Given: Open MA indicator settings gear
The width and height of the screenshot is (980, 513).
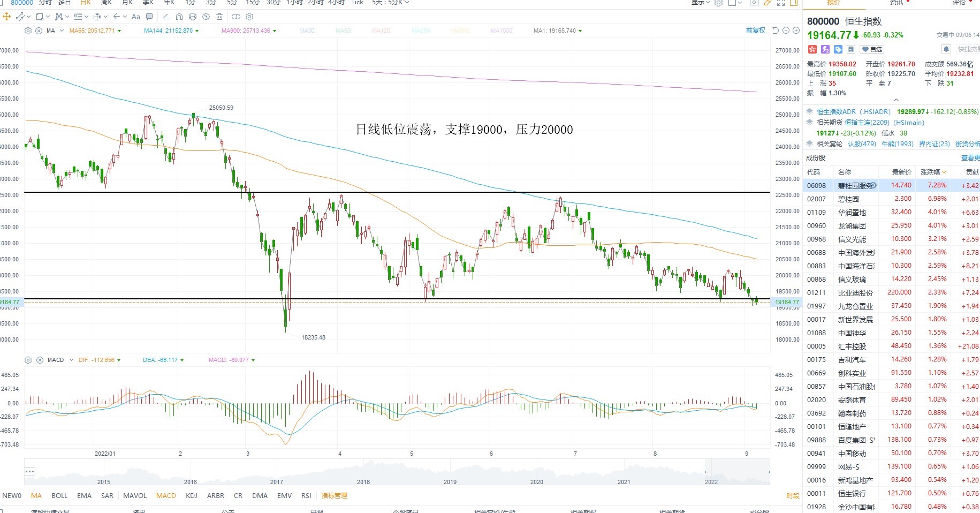Looking at the screenshot, I should [x=28, y=31].
